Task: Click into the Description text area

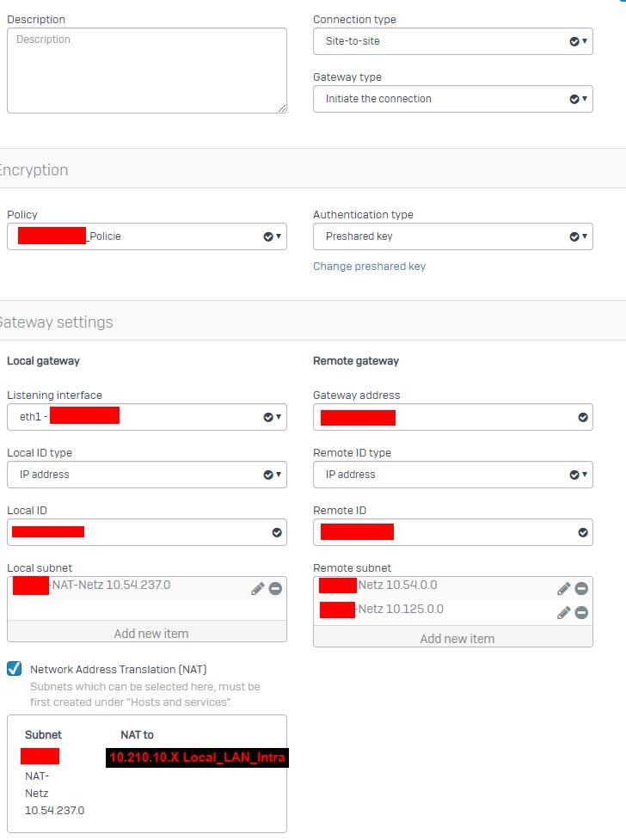Action: pos(146,71)
